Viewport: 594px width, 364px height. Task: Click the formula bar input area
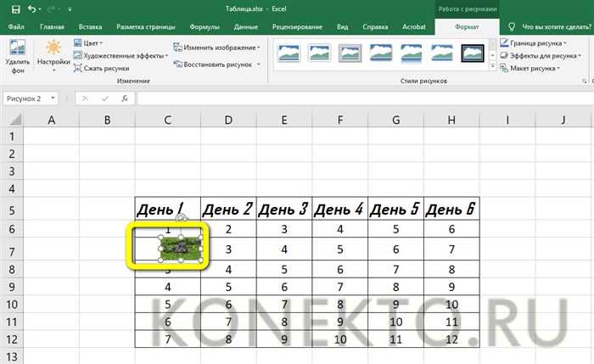[364, 98]
